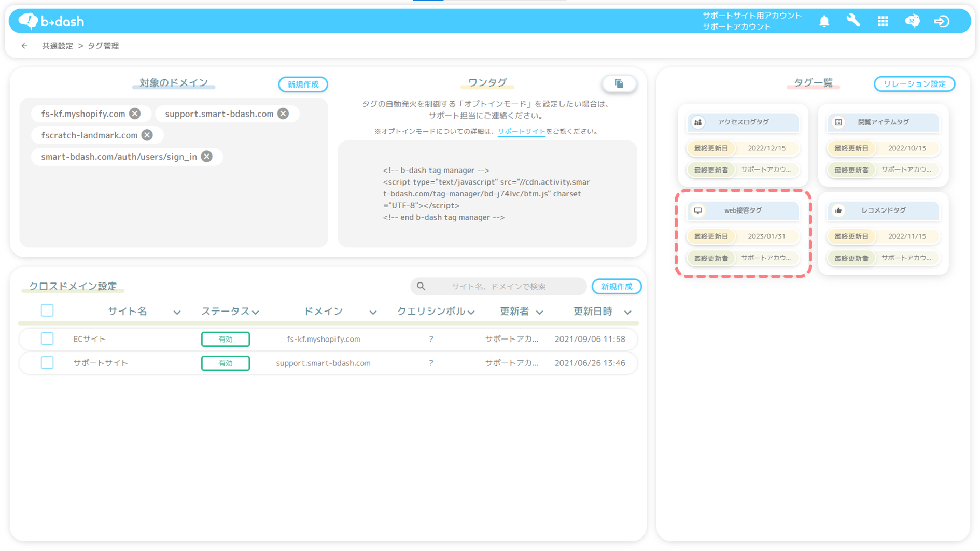Click the search magnifier icon
980x551 pixels.
coord(421,286)
